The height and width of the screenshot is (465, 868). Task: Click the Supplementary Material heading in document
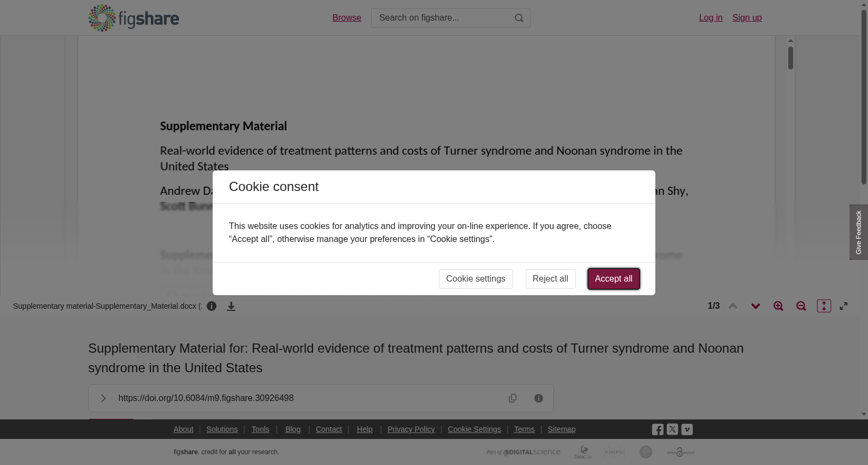coord(224,126)
